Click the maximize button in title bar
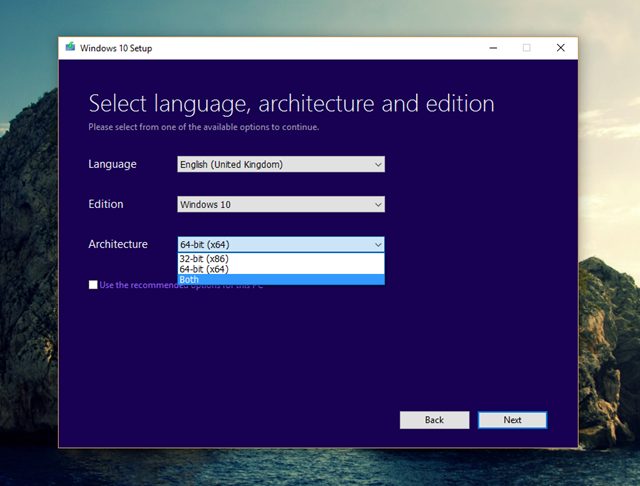This screenshot has width=640, height=486. point(526,47)
